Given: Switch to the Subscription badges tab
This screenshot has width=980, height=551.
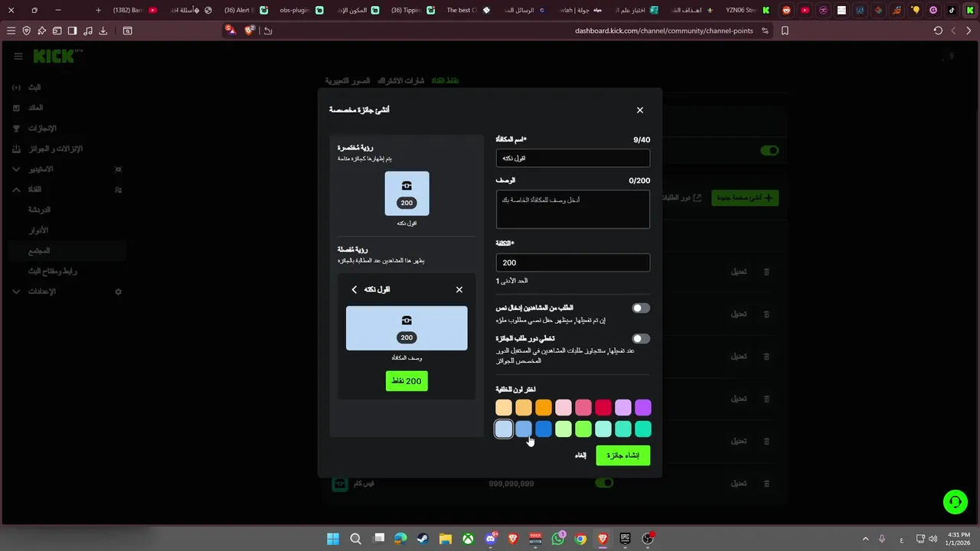Looking at the screenshot, I should [401, 80].
